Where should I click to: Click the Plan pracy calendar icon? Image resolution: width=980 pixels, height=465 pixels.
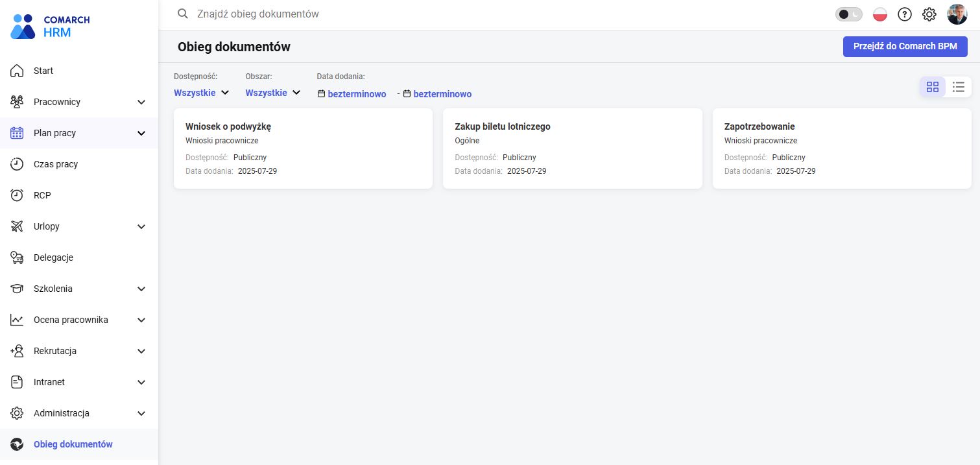18,133
